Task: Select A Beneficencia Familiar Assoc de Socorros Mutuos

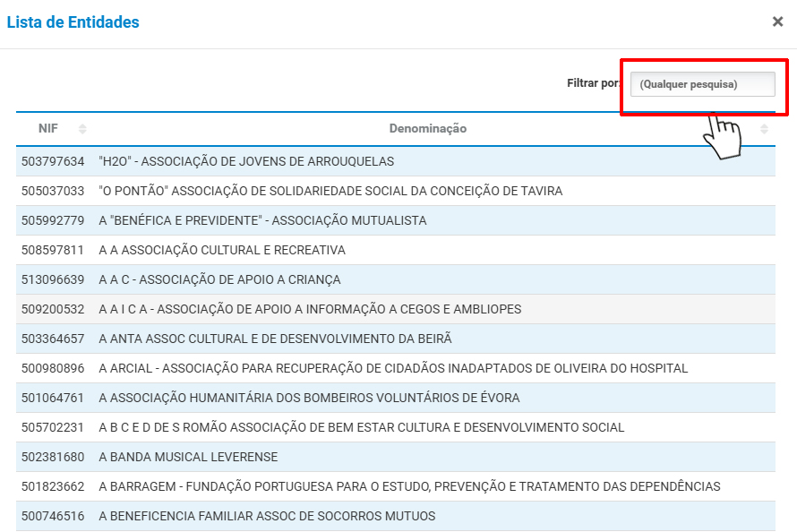Action: coord(267,517)
